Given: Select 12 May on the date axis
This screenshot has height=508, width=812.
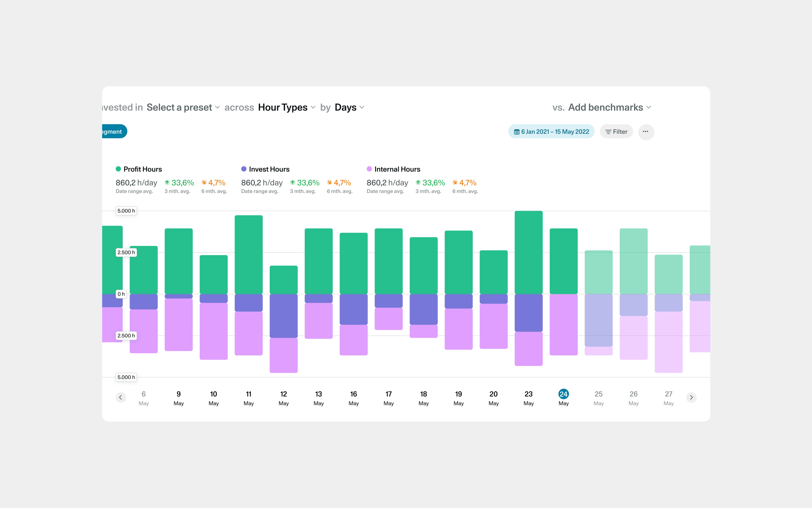Looking at the screenshot, I should pos(284,398).
